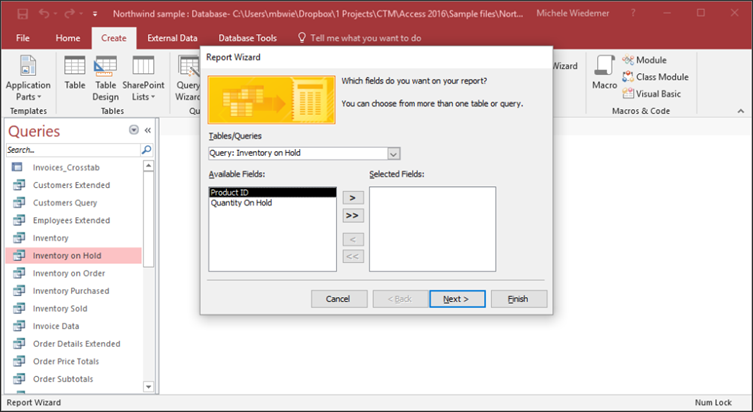Open the Queries pane category dropdown
753x412 pixels.
134,130
